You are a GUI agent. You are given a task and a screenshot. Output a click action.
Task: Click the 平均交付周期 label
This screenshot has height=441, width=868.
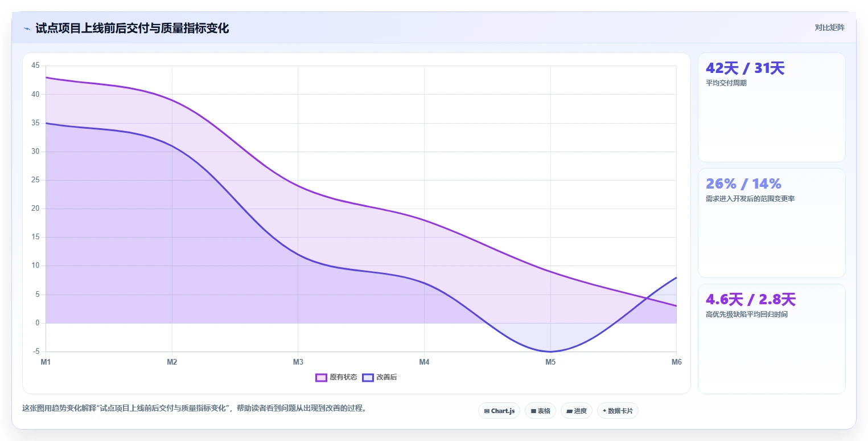tap(726, 83)
